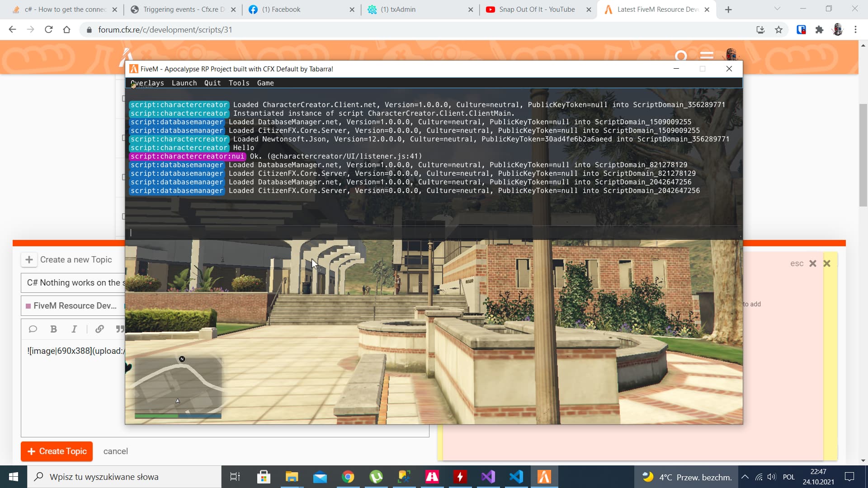This screenshot has height=488, width=868.
Task: Switch to the Facebook browser tab
Action: pos(301,9)
